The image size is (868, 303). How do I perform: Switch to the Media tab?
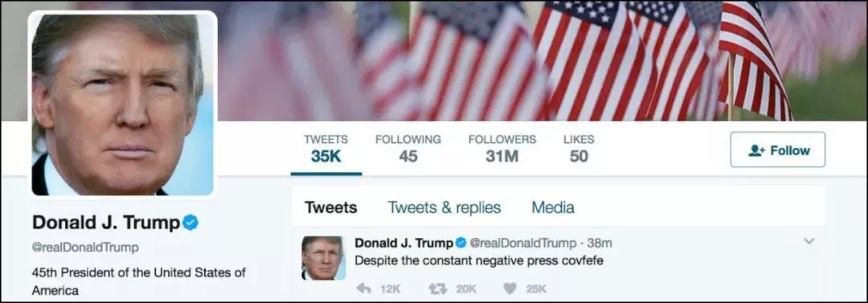point(552,207)
